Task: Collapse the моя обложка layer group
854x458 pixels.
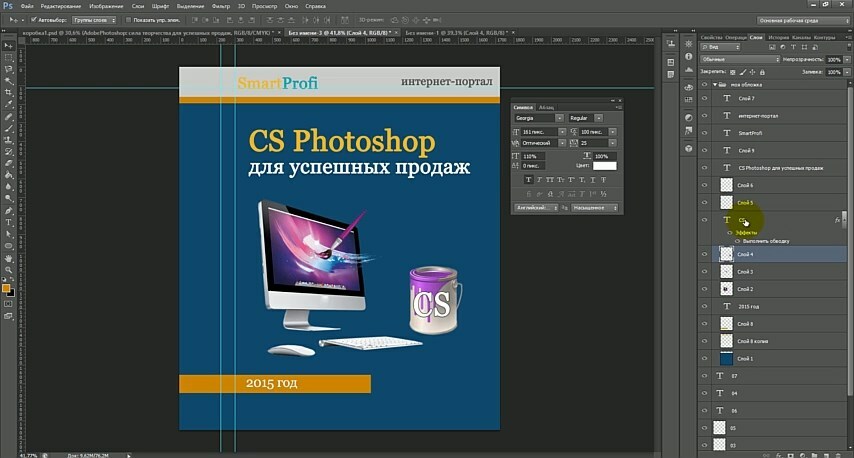Action: [x=714, y=85]
